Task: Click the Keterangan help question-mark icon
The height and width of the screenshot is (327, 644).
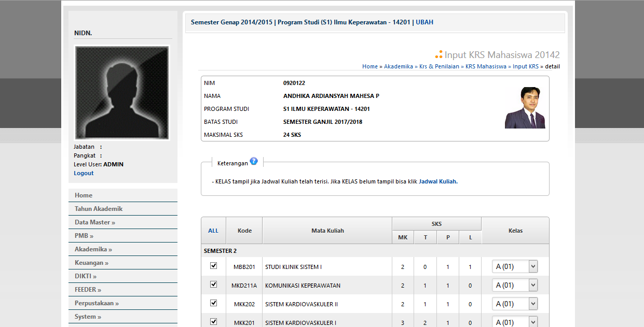Action: [254, 161]
